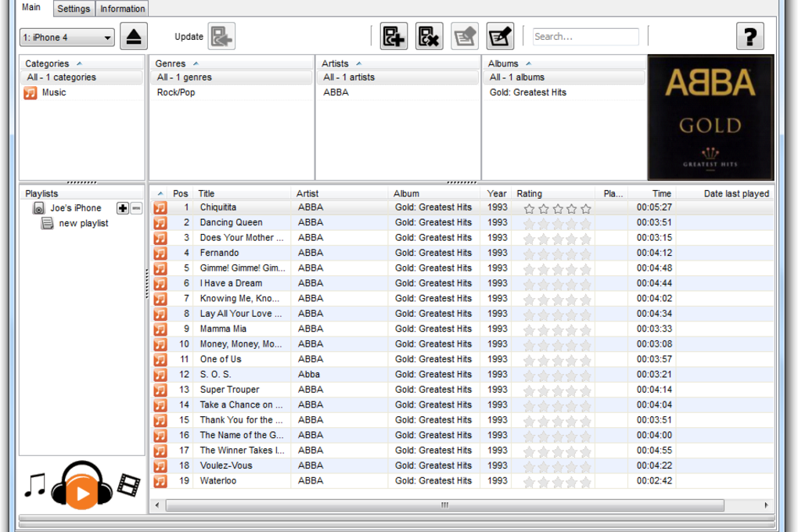The width and height of the screenshot is (798, 532).
Task: Click the Rating column header
Action: (553, 194)
